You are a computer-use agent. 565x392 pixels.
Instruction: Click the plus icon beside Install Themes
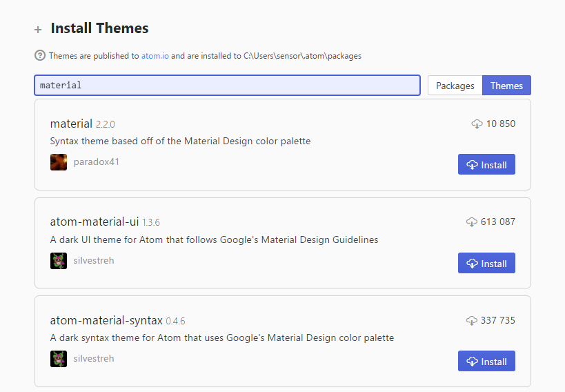(x=38, y=30)
